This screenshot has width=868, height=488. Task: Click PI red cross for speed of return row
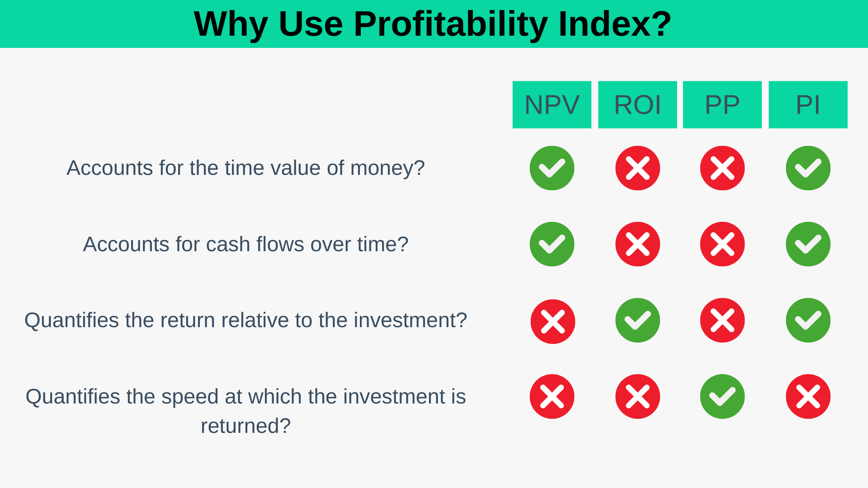pyautogui.click(x=808, y=396)
